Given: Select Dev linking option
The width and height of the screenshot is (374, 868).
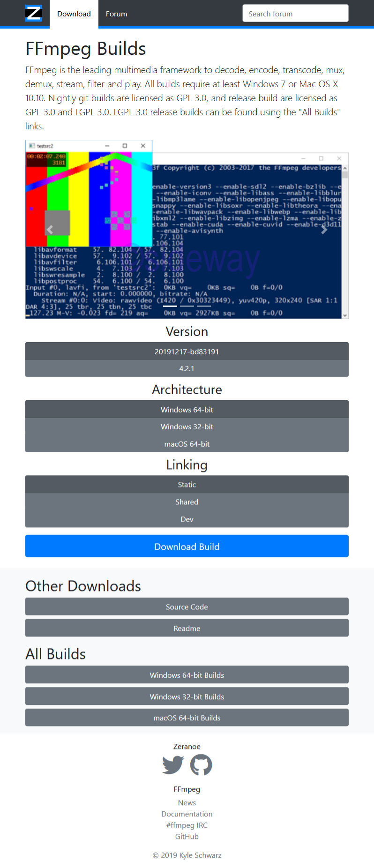Looking at the screenshot, I should (187, 519).
